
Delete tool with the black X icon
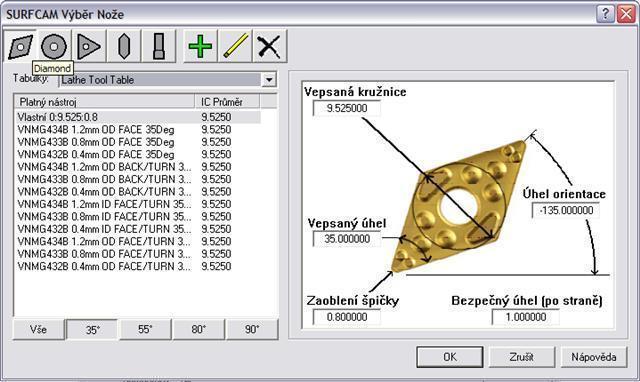point(269,46)
